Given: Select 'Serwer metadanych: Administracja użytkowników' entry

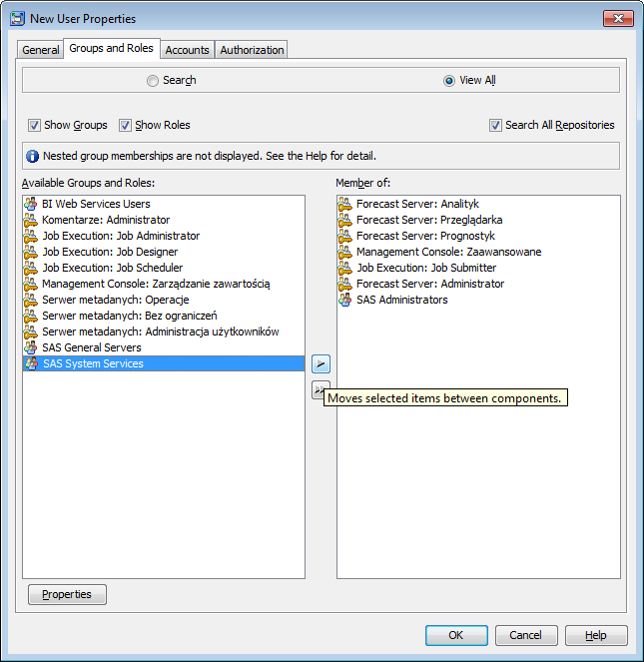Looking at the screenshot, I should (x=164, y=332).
